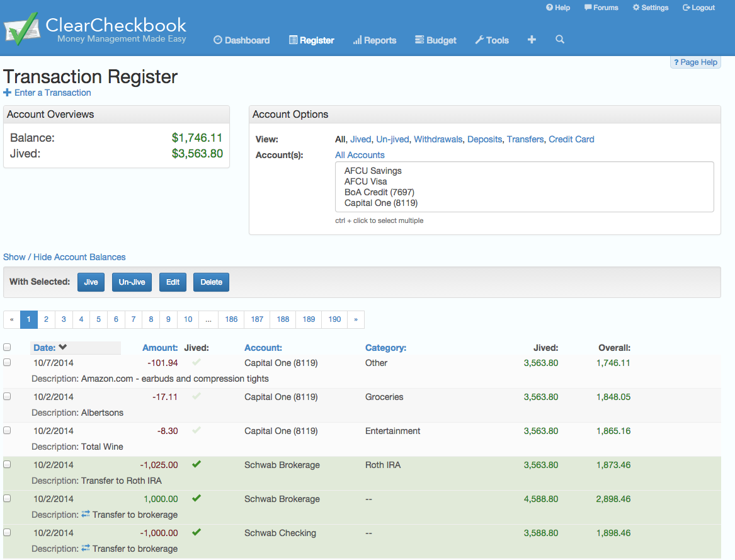The image size is (735, 560).
Task: Filter view by Withdrawals
Action: point(438,139)
